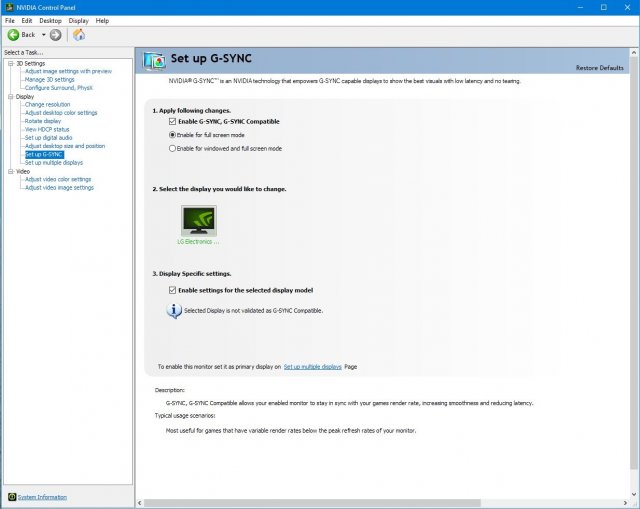
Task: Click the Back arrow icon in toolbar
Action: (12, 34)
